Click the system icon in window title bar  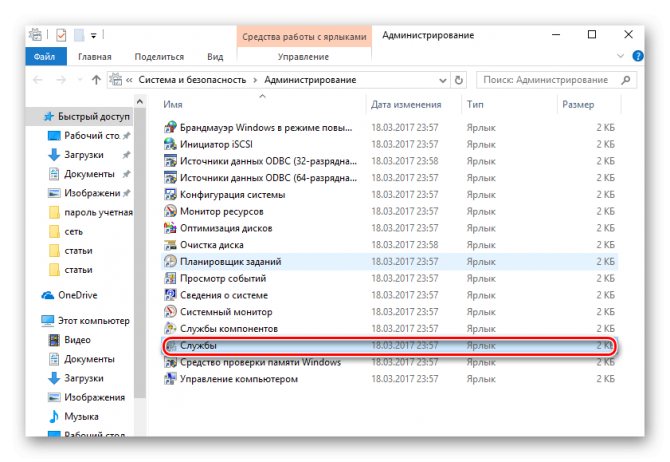[35, 35]
